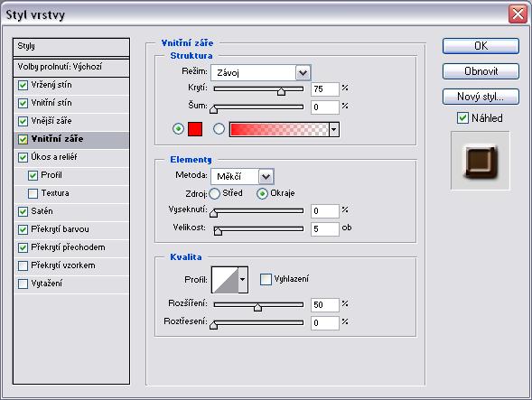Toggle the Vyhlazení checkbox
This screenshot has height=400, width=532.
[266, 279]
